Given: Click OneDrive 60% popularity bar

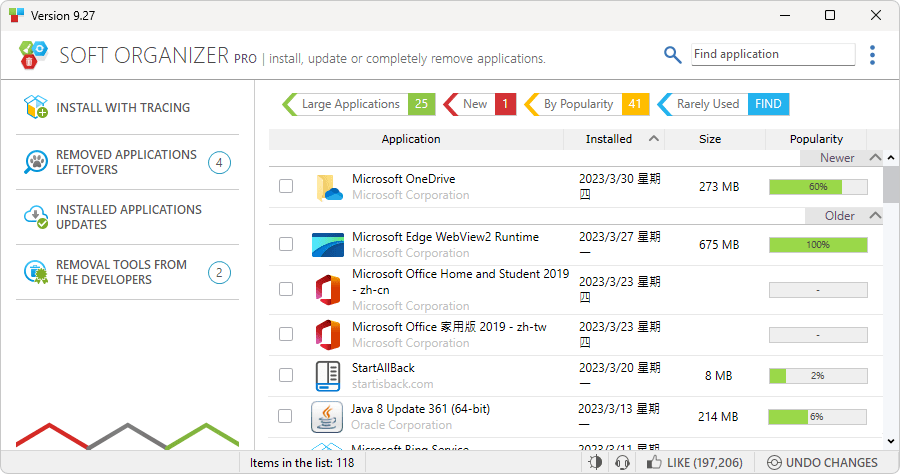Looking at the screenshot, I should (x=818, y=187).
